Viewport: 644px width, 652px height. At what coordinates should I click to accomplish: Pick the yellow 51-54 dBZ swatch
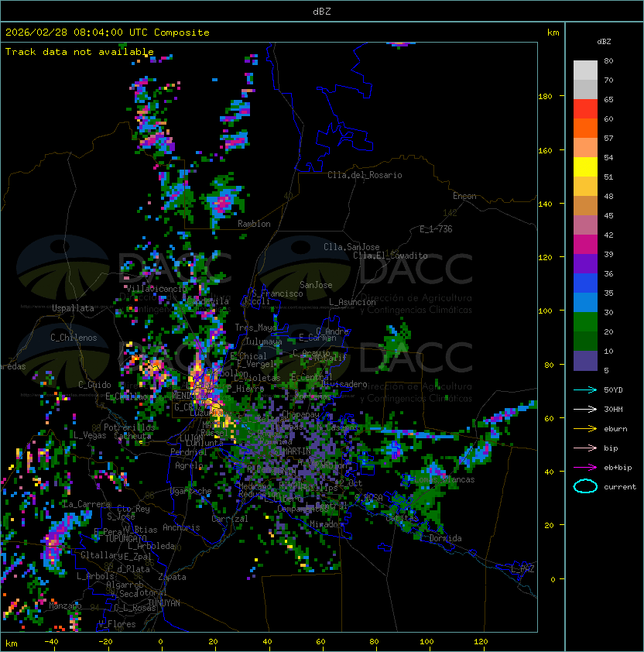585,167
